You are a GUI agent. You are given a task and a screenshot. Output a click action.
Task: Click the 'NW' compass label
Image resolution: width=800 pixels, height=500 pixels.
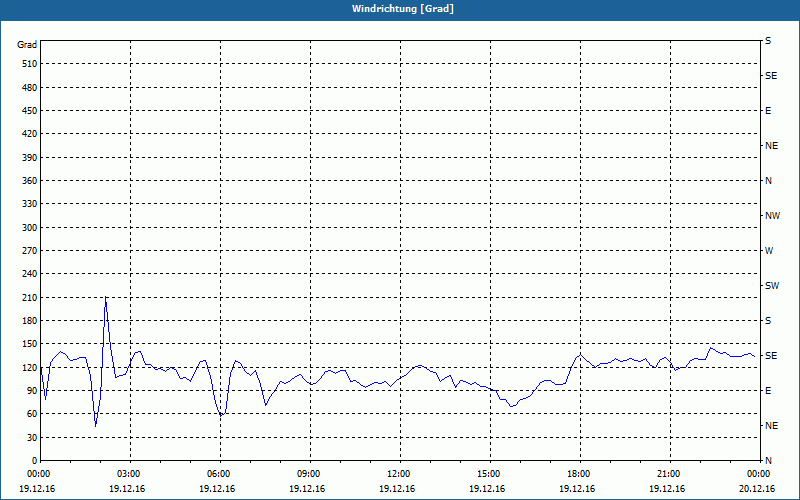(x=772, y=216)
